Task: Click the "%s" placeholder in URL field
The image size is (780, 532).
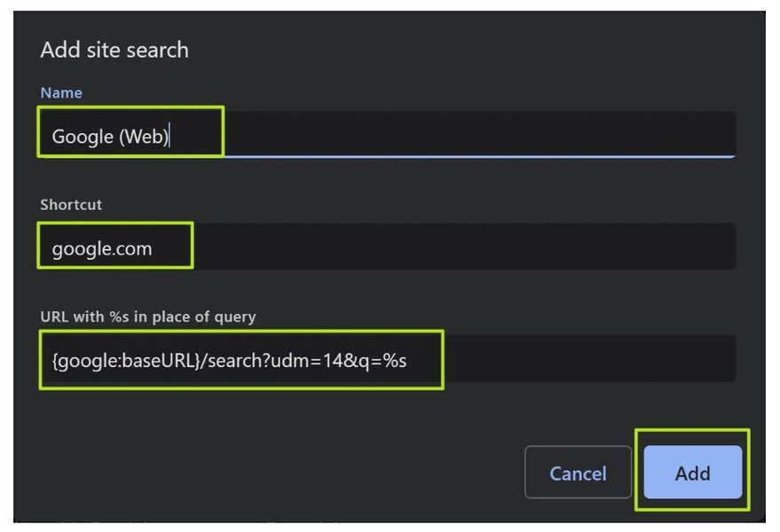Action: (394, 361)
